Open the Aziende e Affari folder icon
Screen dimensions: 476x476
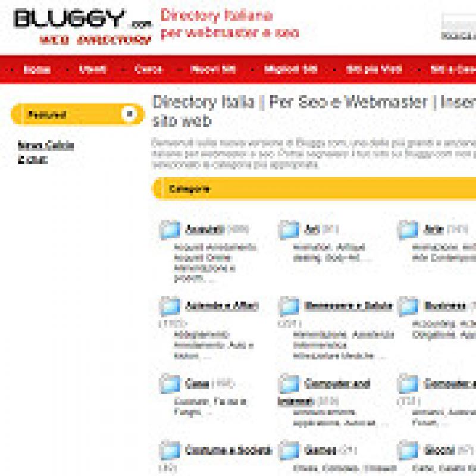click(x=170, y=306)
